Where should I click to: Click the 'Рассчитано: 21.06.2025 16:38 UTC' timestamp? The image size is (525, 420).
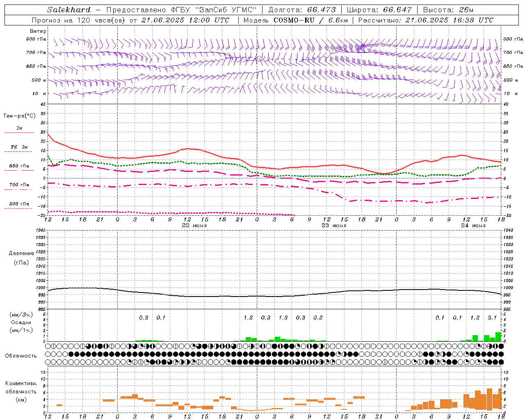click(x=426, y=20)
